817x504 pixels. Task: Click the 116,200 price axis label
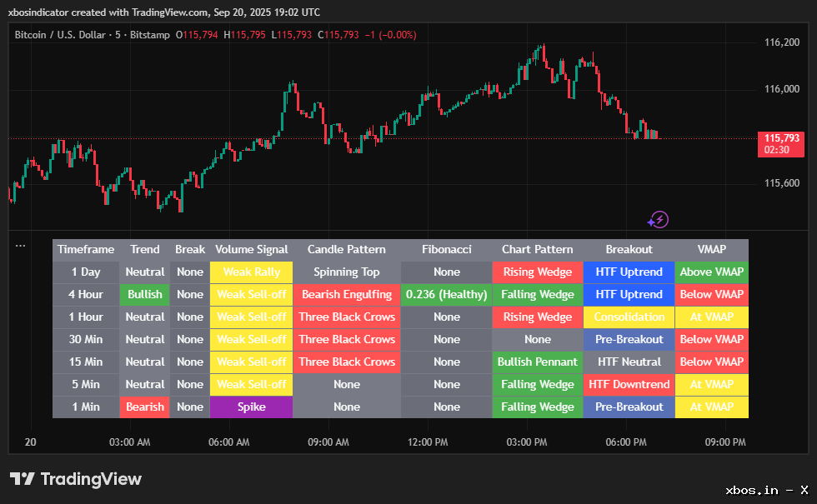(x=782, y=42)
